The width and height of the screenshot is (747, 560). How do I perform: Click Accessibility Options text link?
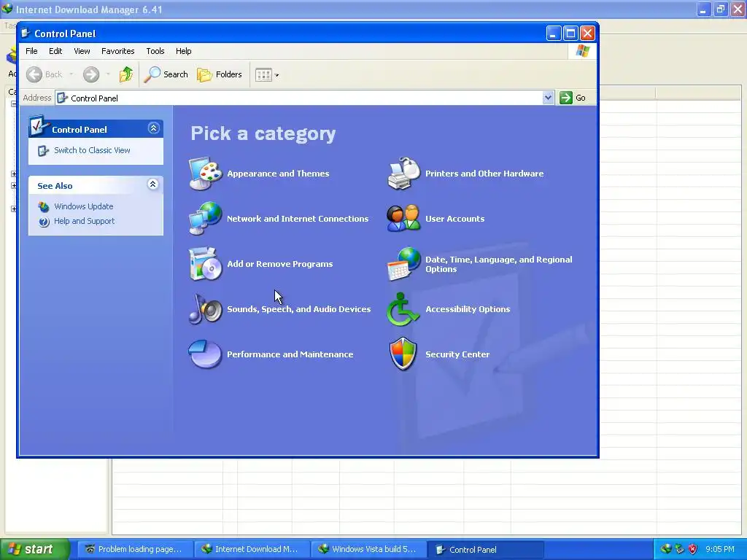pyautogui.click(x=468, y=309)
